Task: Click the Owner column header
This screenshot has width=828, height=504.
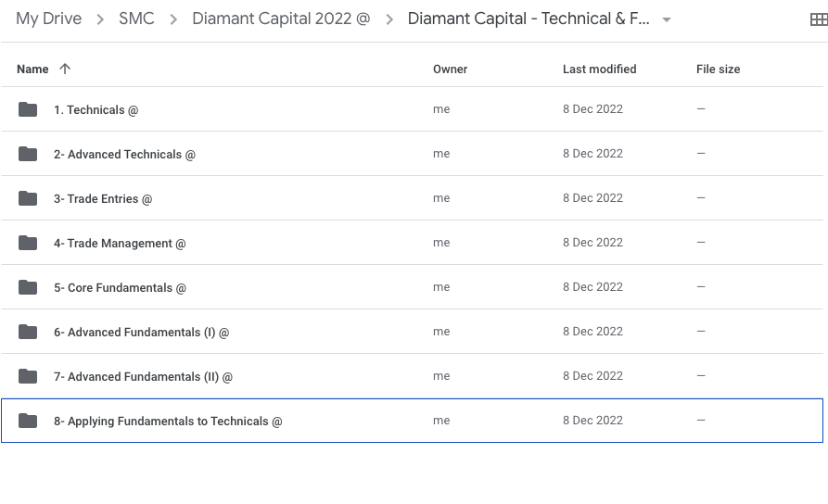Action: click(x=450, y=69)
